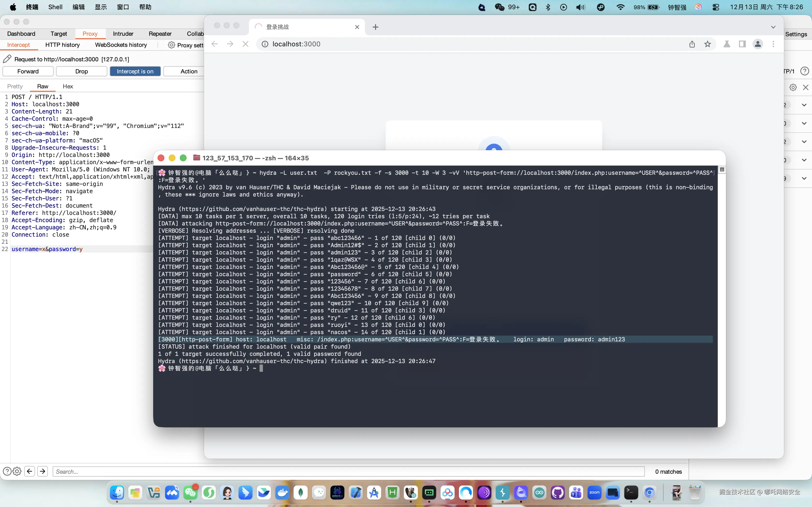
Task: Expand the last inspector section chevron
Action: [x=804, y=178]
